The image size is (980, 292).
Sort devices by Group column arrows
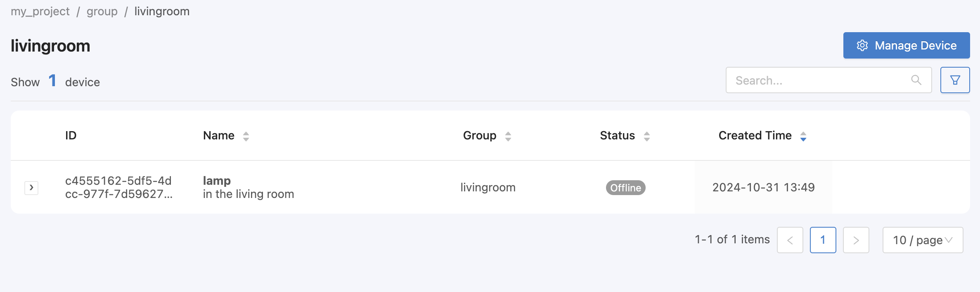pos(508,136)
